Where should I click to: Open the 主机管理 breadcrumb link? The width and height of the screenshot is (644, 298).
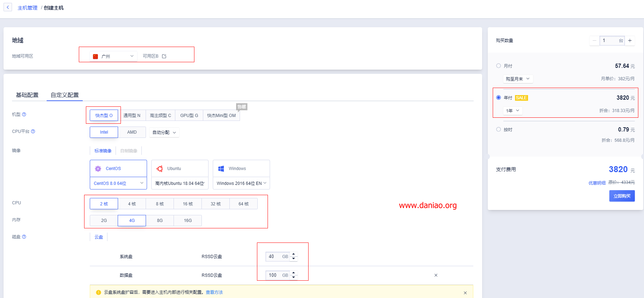coord(28,8)
